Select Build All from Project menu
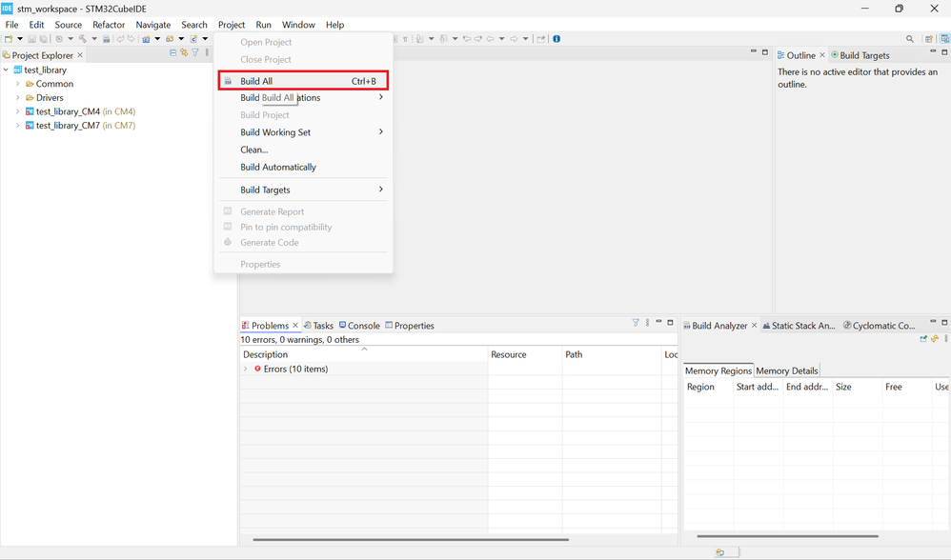Viewport: 951px width, 560px height. [x=303, y=81]
